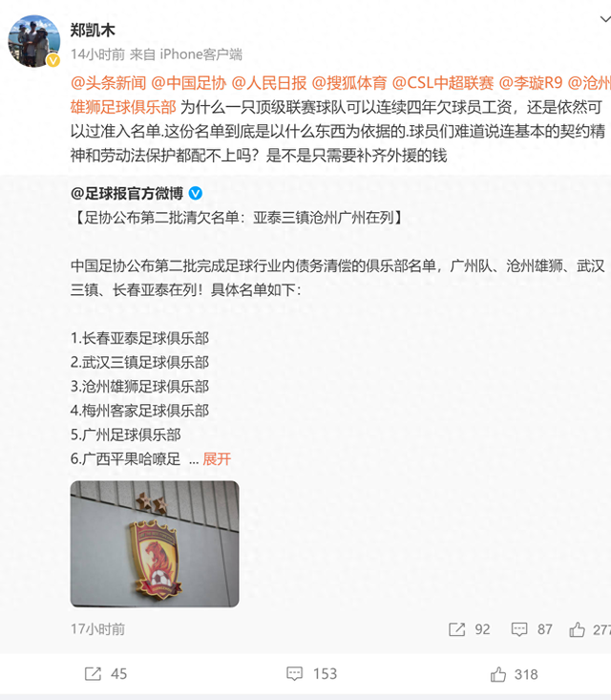Click the blue verified badge beside 足球报官方微博
Image resolution: width=611 pixels, height=700 pixels.
196,193
